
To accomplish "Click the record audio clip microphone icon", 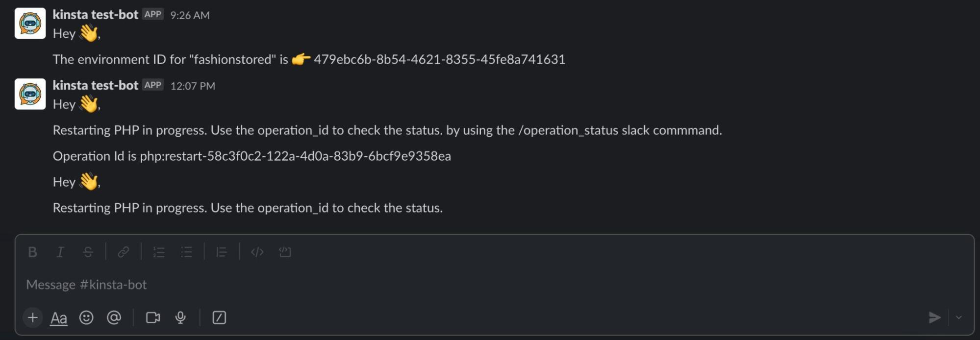I will click(180, 317).
